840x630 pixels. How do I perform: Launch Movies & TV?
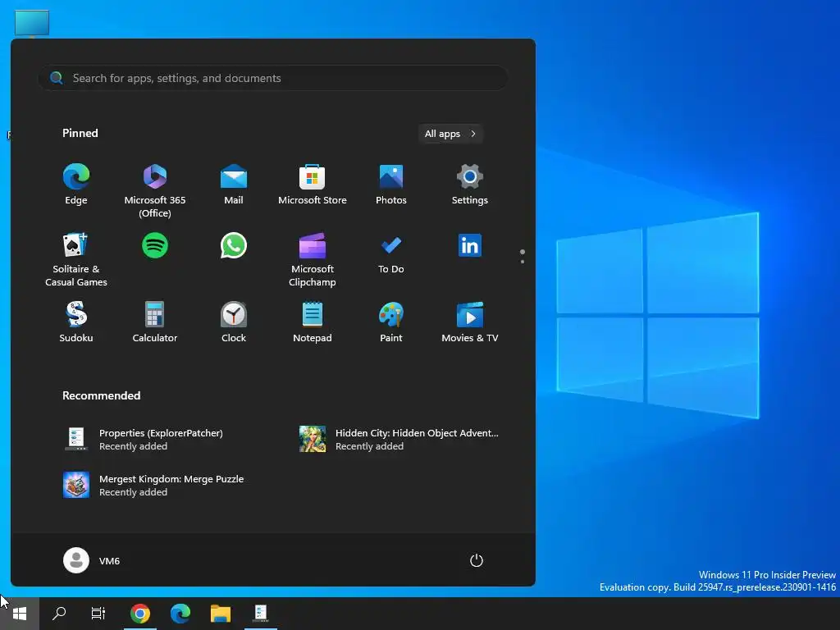click(x=470, y=322)
